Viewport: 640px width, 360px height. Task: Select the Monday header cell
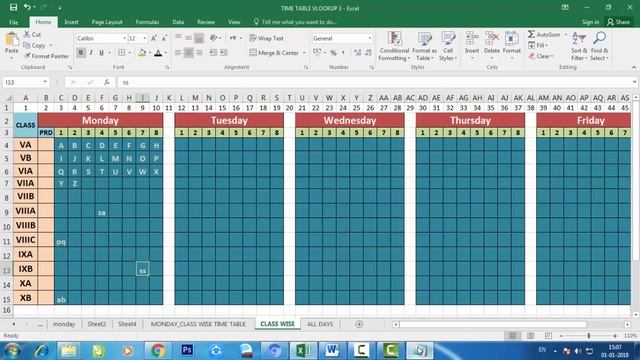tap(100, 120)
